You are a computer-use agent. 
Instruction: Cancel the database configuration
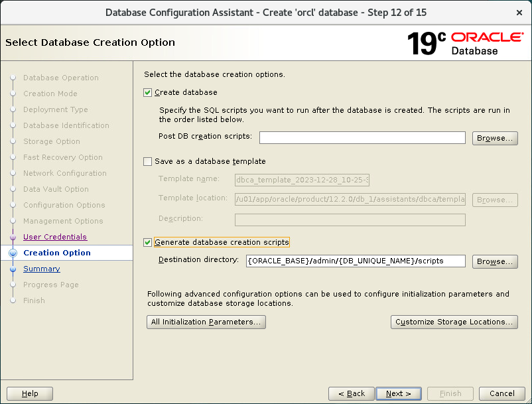click(501, 393)
